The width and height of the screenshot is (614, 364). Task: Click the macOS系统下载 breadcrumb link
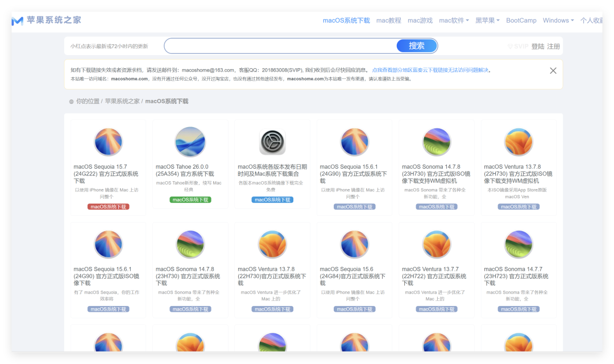[x=167, y=101]
